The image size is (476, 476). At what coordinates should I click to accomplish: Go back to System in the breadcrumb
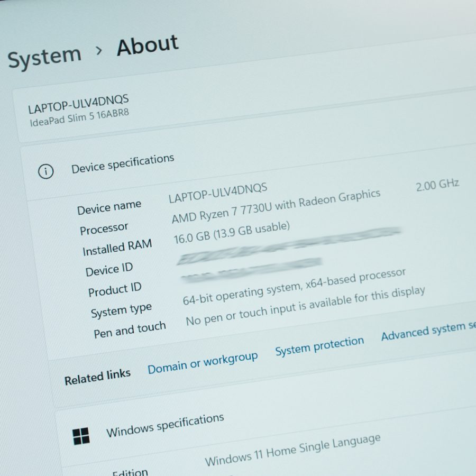pos(44,57)
